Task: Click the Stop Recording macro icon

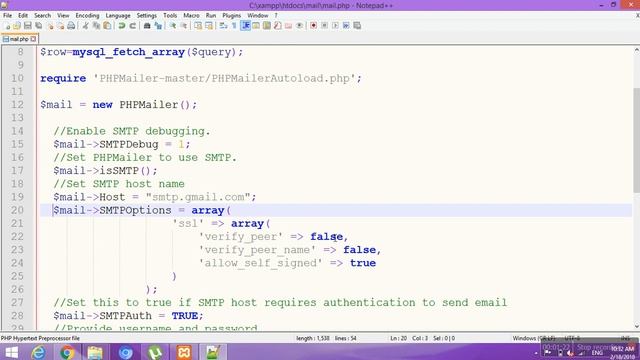Action: [x=324, y=26]
